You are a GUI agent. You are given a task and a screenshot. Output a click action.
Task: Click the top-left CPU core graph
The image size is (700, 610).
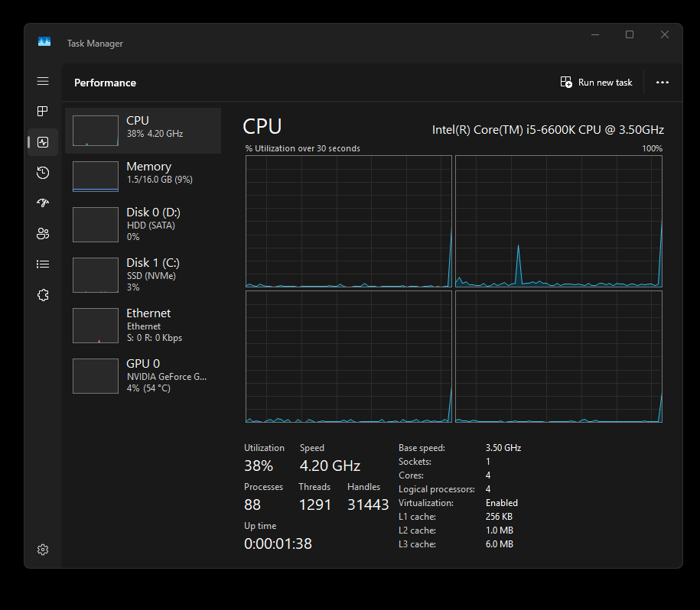(x=349, y=221)
